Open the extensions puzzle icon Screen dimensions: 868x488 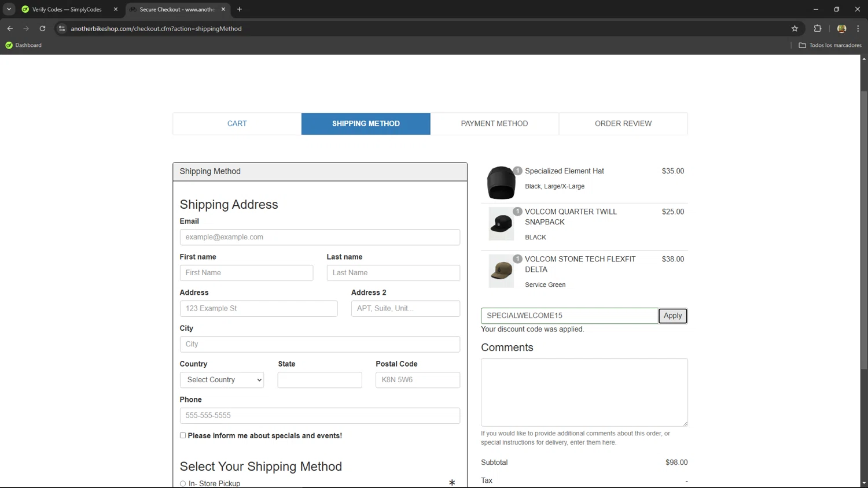[x=818, y=28]
